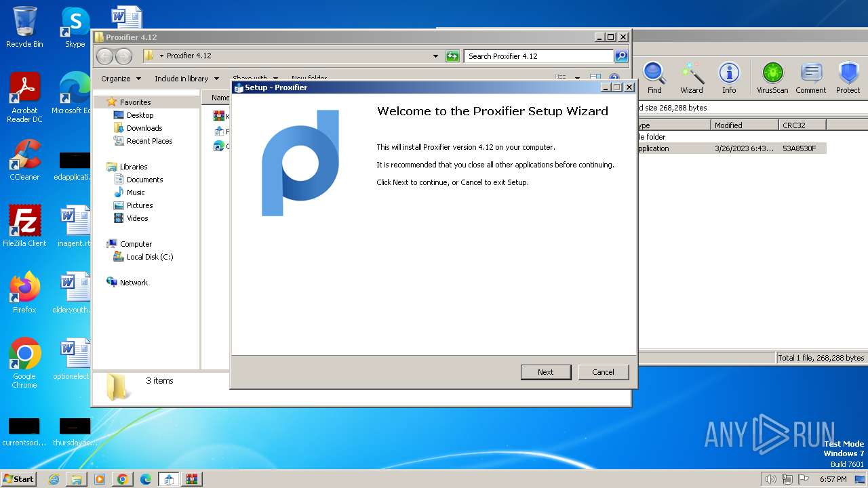Viewport: 868px width, 488px height.
Task: Open FileZilla Client desktop shortcut
Action: 24,226
